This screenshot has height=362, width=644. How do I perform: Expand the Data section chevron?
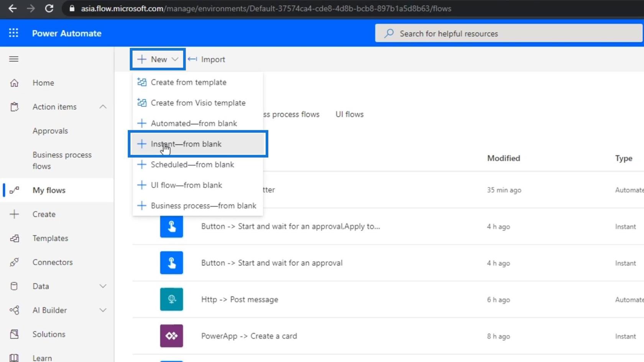point(103,286)
